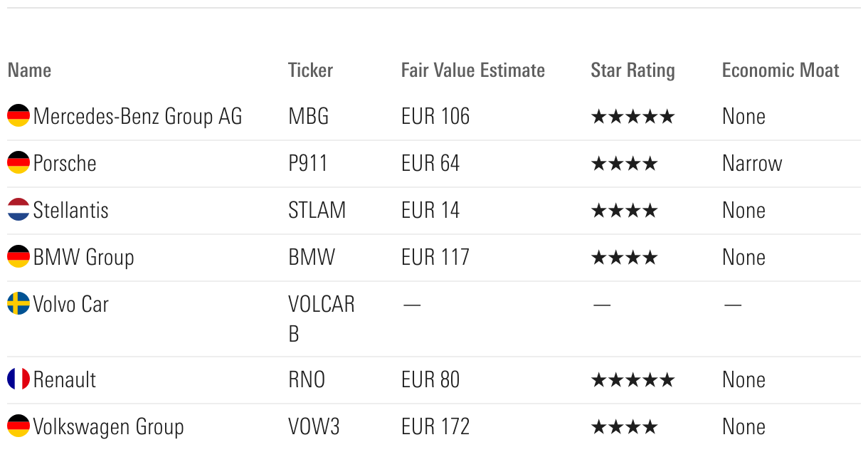Click the Ticker column header
The height and width of the screenshot is (457, 868).
tap(310, 70)
